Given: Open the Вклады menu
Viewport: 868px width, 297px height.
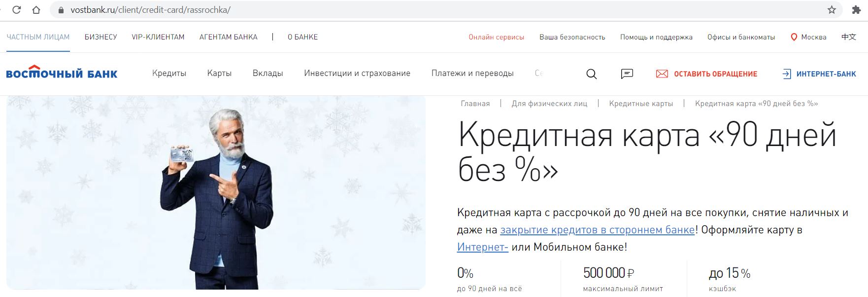Looking at the screenshot, I should click(x=268, y=73).
